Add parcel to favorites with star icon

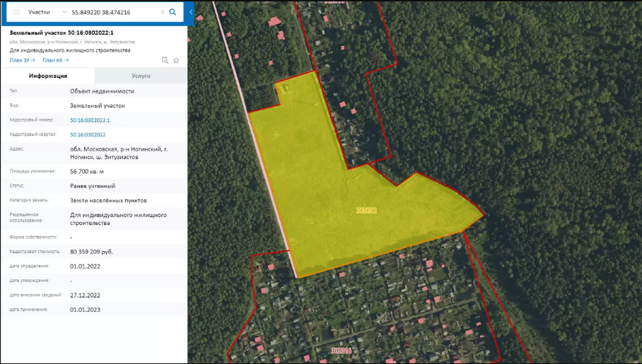(176, 60)
